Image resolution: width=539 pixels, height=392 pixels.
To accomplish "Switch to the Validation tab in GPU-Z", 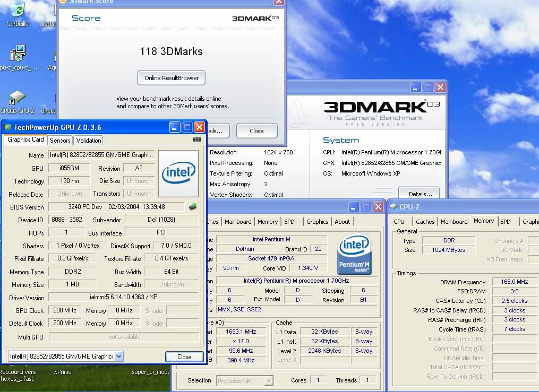I will coord(89,141).
